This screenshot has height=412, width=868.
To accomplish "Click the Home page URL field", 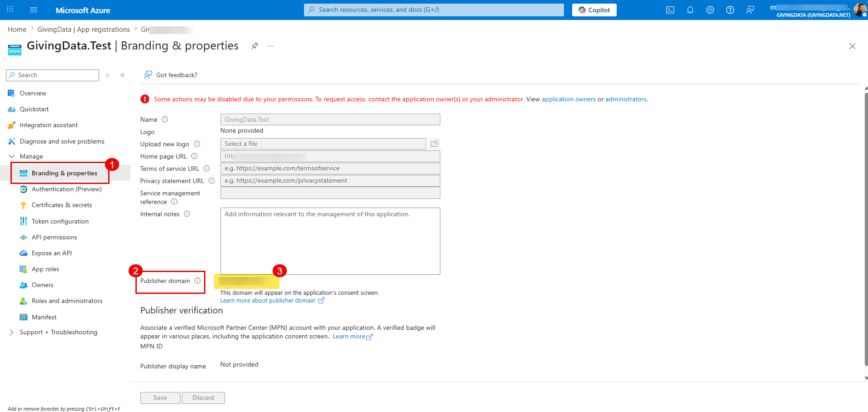I will (x=330, y=156).
